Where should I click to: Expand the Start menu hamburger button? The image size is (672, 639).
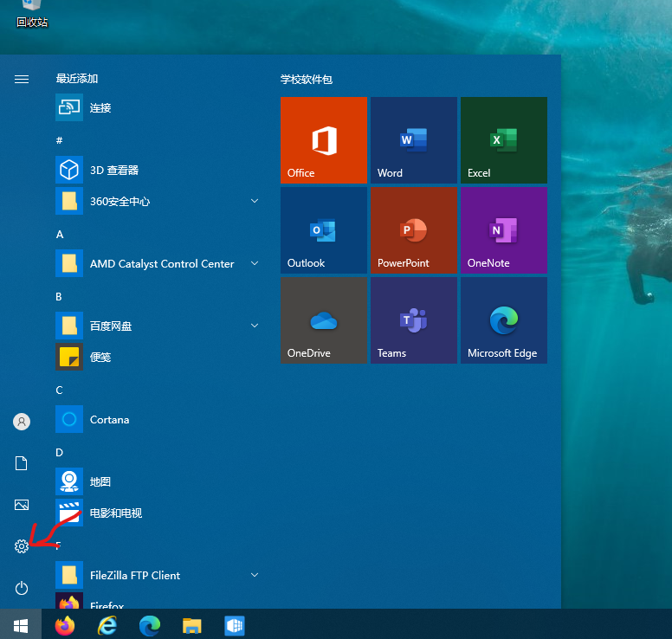coord(22,80)
